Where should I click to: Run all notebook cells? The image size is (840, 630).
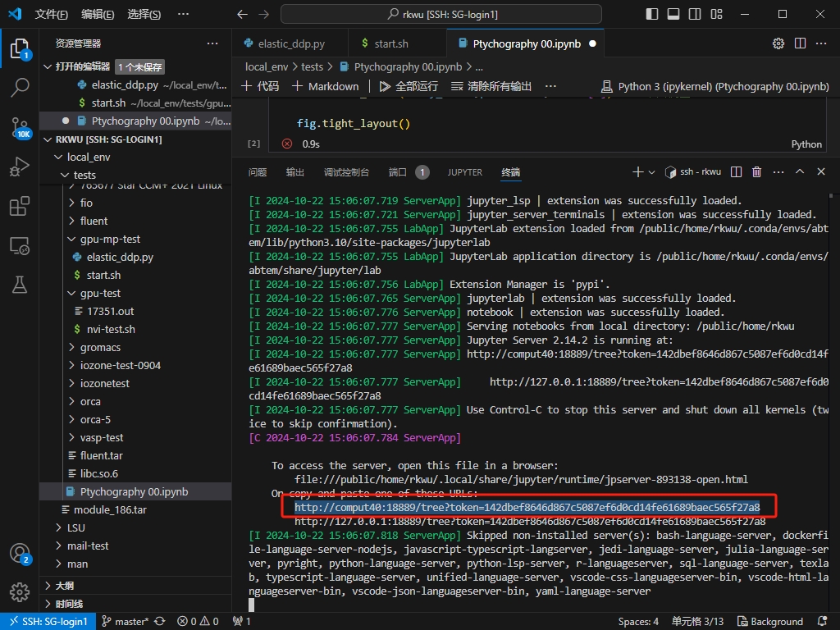pyautogui.click(x=409, y=86)
